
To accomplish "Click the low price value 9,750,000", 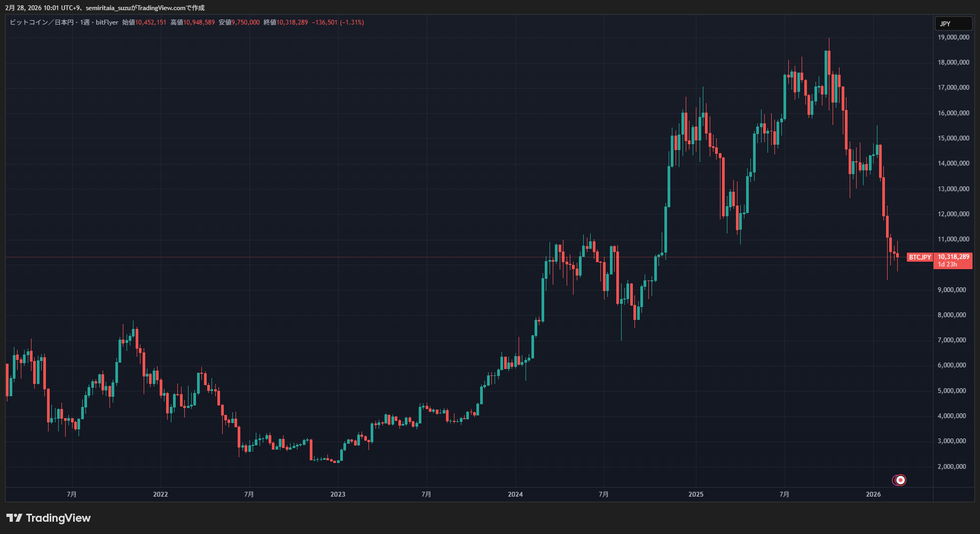I will [245, 22].
